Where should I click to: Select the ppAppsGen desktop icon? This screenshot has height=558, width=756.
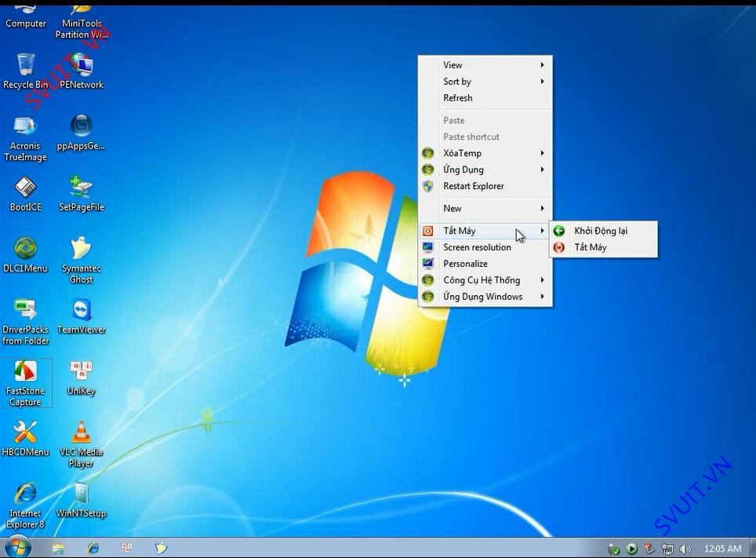point(81,133)
